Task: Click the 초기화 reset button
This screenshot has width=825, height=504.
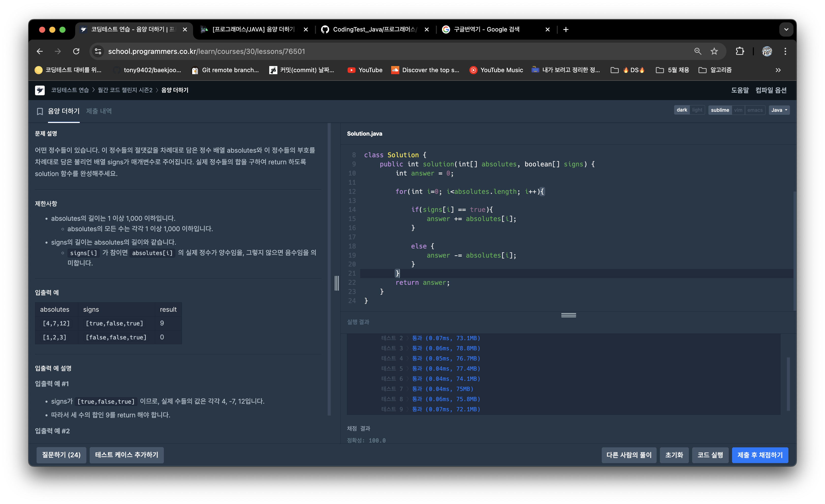Action: (x=674, y=455)
